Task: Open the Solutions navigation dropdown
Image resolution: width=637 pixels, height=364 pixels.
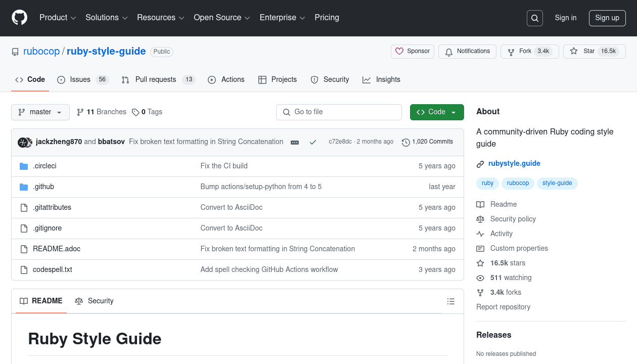Action: [x=106, y=18]
